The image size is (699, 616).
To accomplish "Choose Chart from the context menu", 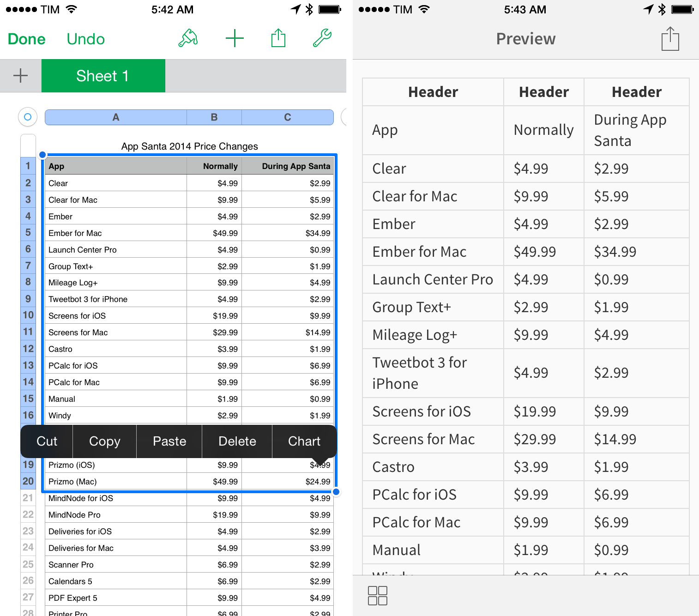I will [304, 441].
